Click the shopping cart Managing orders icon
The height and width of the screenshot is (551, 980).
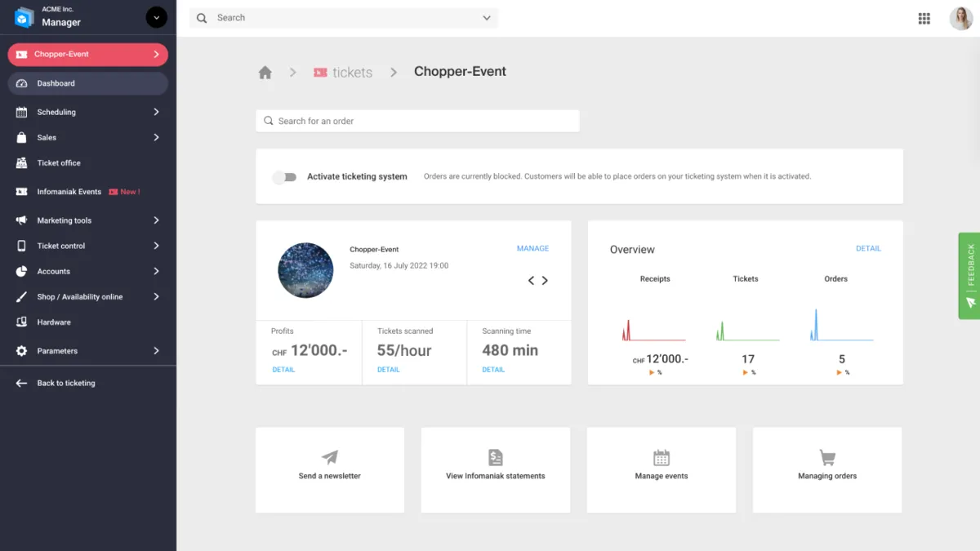pyautogui.click(x=827, y=457)
